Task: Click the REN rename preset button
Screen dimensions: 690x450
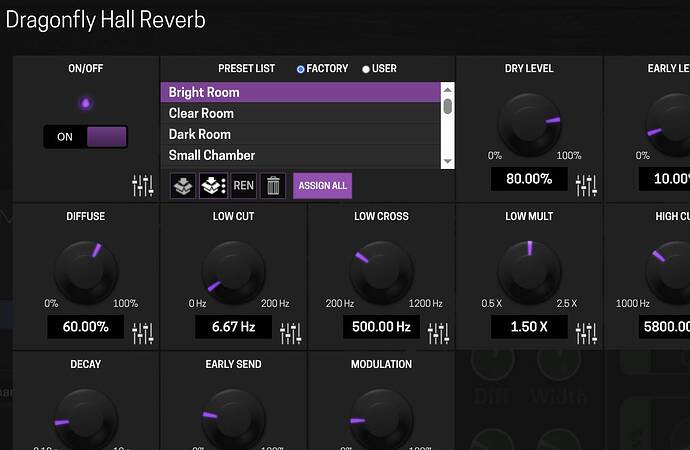Action: point(243,186)
